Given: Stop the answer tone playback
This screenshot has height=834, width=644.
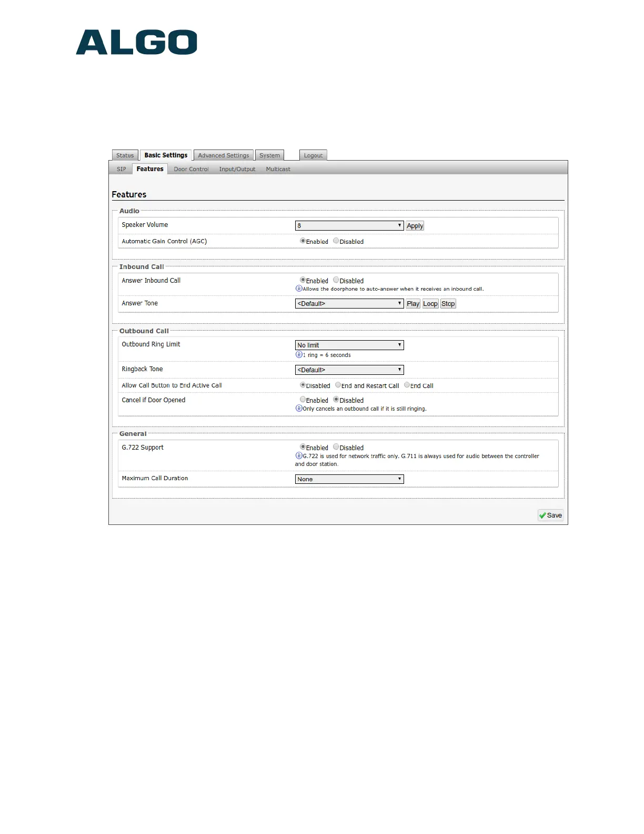Looking at the screenshot, I should tap(448, 304).
